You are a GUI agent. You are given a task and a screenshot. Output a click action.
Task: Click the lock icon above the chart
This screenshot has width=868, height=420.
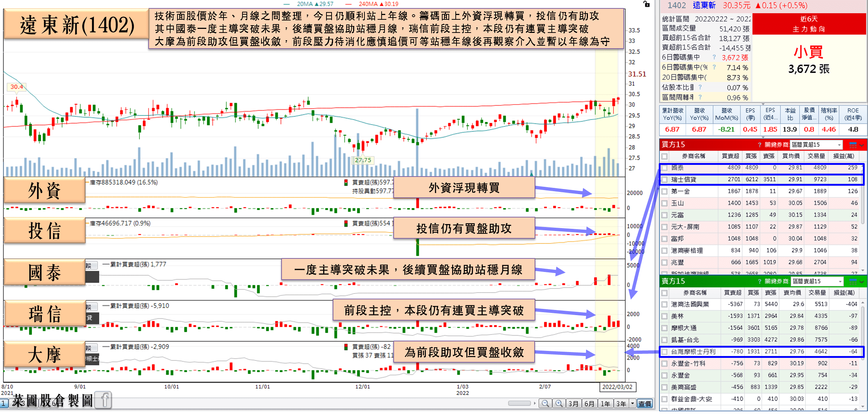646,4
